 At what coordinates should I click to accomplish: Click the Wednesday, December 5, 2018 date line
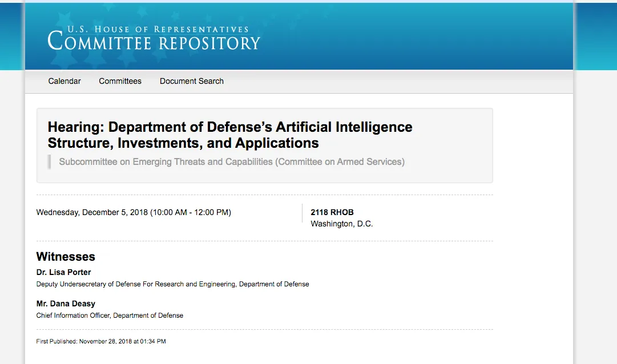tap(134, 212)
